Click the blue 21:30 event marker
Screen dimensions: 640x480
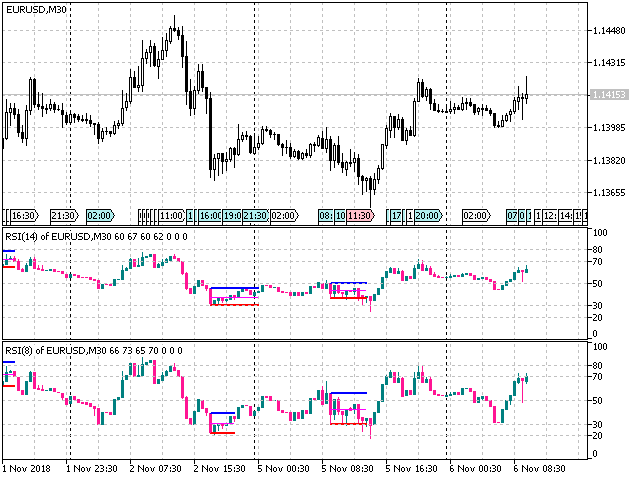pyautogui.click(x=256, y=216)
